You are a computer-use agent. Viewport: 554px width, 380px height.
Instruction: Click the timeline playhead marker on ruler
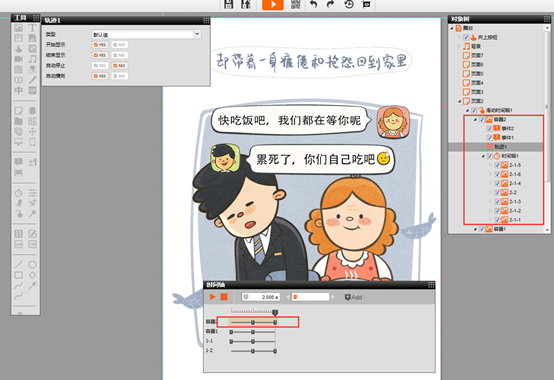click(x=275, y=312)
